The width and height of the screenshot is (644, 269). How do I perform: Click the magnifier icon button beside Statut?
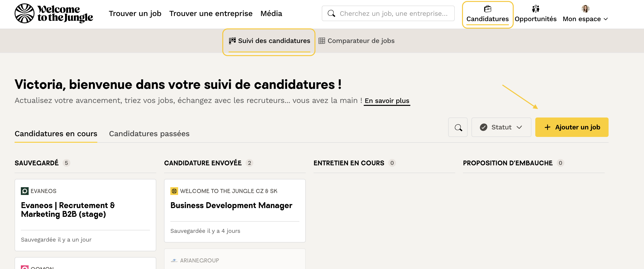pos(457,127)
